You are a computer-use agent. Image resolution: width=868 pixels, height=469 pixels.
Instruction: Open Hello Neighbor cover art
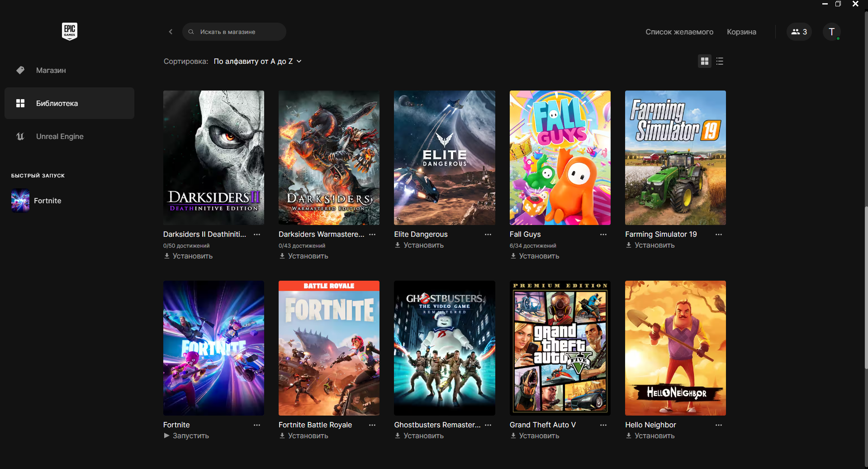[x=675, y=348]
